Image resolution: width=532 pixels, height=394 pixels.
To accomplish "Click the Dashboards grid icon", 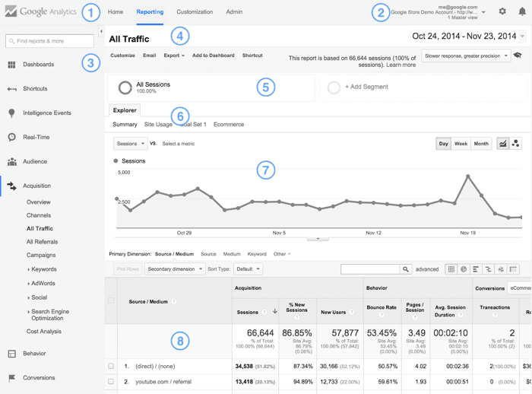I will pos(11,65).
